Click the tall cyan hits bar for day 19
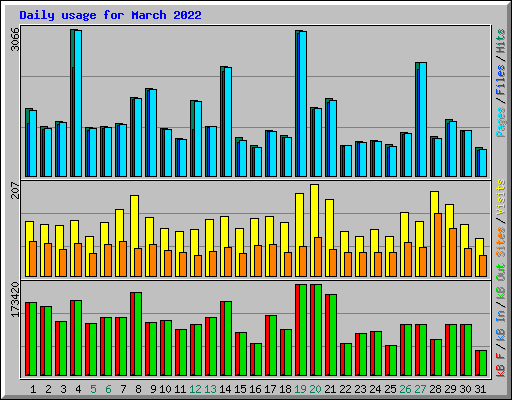This screenshot has width=512, height=400. [x=303, y=104]
